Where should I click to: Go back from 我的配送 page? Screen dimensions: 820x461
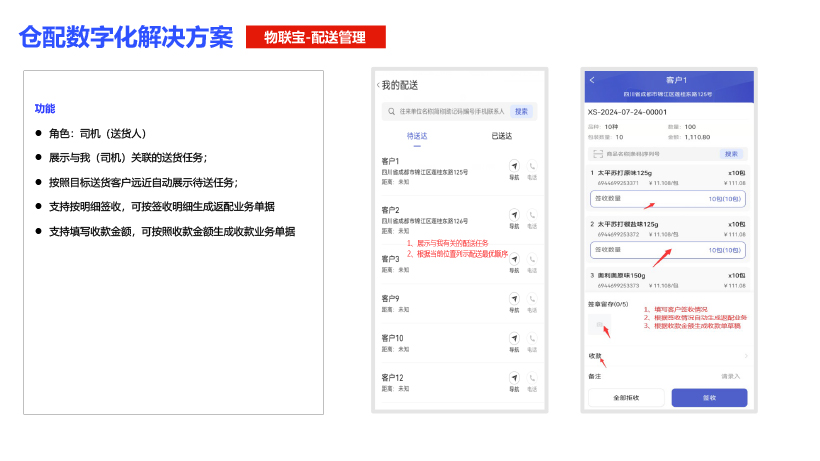tap(378, 85)
